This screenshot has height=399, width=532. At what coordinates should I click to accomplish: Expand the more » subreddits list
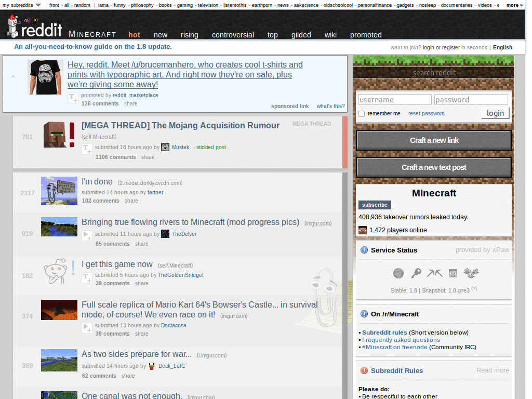(514, 5)
